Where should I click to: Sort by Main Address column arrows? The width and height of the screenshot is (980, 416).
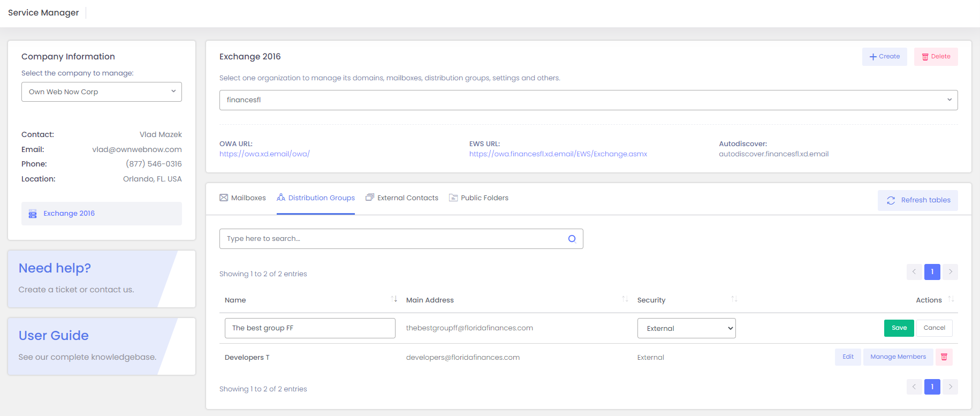point(625,299)
